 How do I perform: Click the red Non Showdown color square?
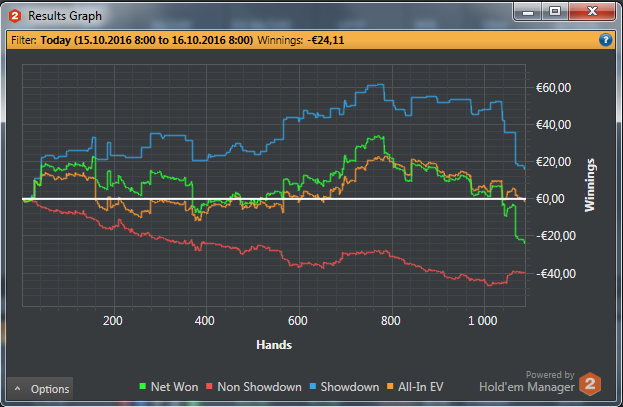point(209,386)
